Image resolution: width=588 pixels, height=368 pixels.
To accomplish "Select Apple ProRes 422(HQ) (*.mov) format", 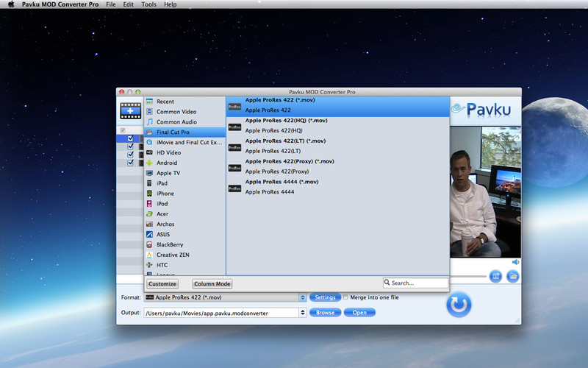I will pos(337,125).
